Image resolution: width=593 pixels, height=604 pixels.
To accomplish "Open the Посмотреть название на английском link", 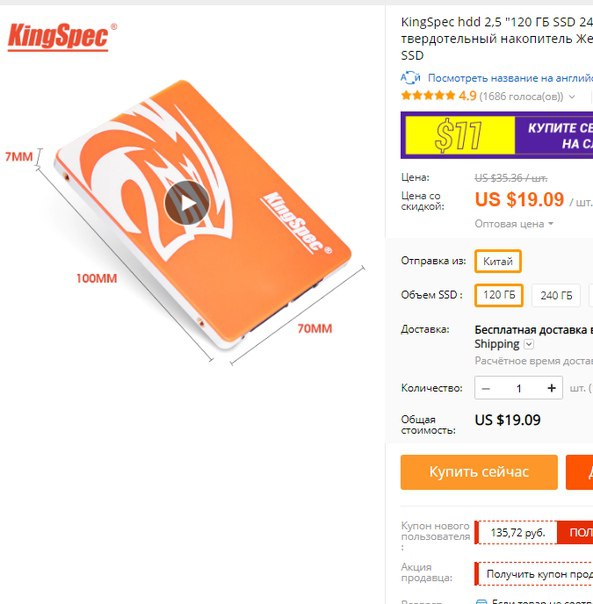I will 511,78.
